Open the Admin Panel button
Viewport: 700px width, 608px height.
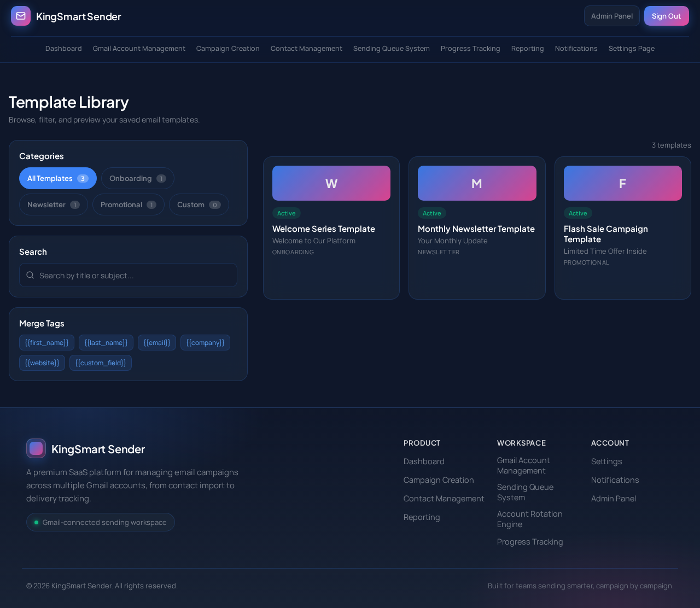[611, 16]
